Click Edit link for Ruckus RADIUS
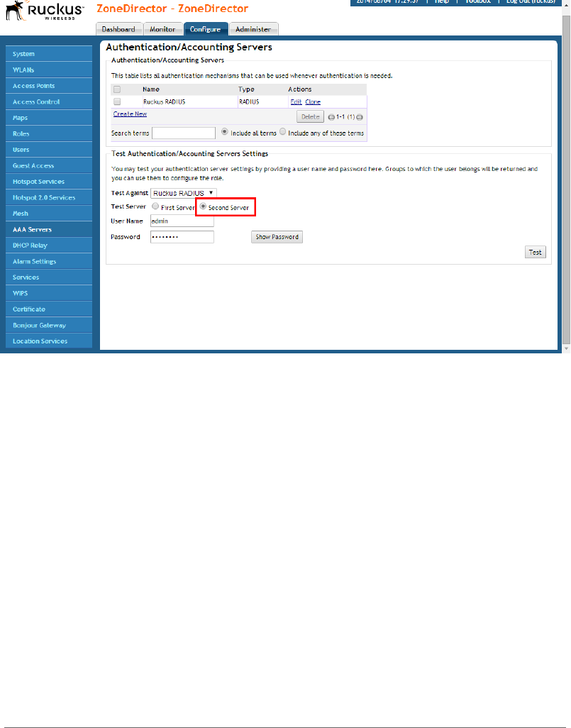 (296, 101)
